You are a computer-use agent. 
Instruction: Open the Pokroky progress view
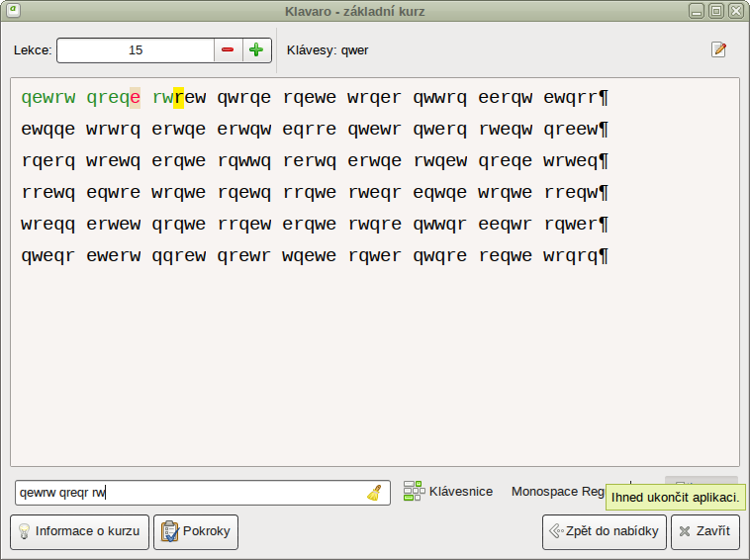coord(196,531)
